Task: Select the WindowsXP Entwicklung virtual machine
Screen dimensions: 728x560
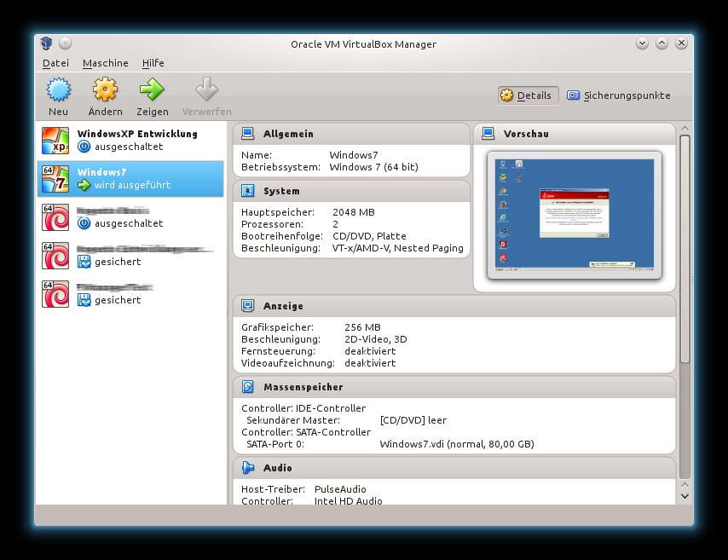Action: (x=130, y=141)
